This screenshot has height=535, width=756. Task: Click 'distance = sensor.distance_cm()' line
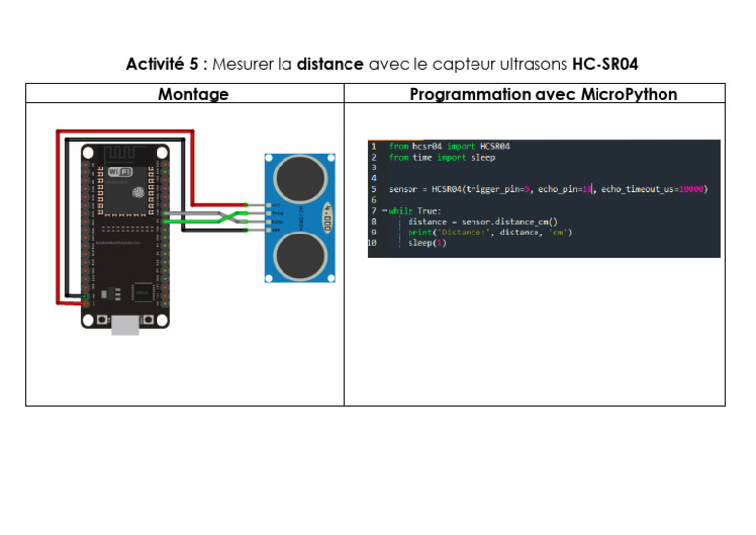[482, 222]
